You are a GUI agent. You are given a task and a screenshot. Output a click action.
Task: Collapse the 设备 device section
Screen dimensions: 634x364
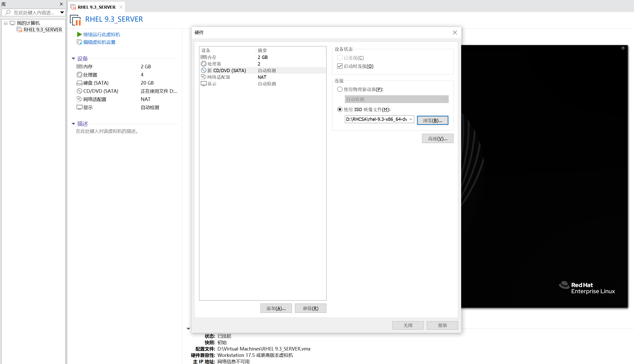pos(73,58)
